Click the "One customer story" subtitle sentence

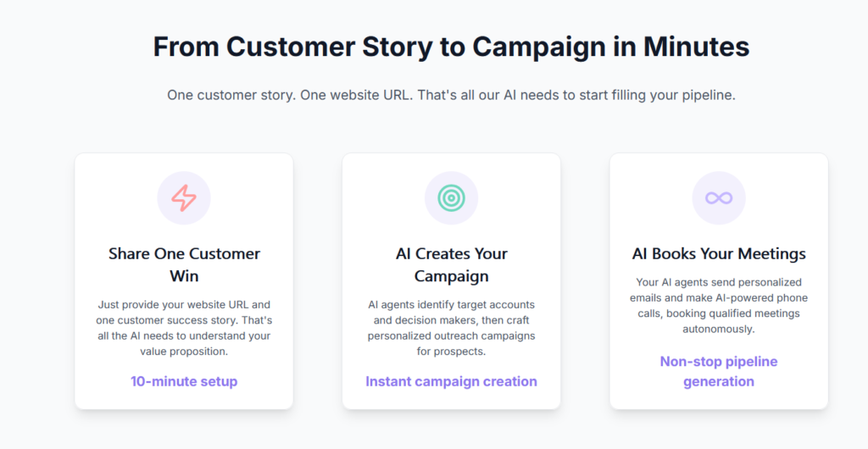(x=451, y=95)
